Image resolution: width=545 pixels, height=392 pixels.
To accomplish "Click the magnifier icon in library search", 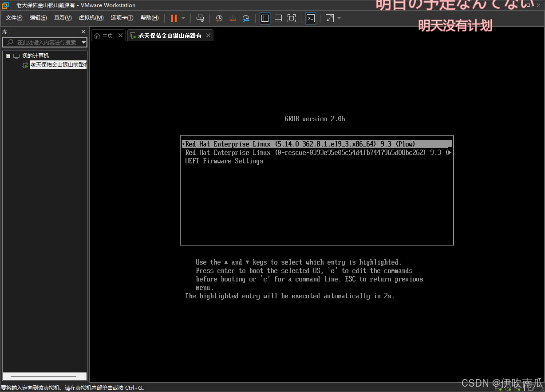I will (11, 42).
